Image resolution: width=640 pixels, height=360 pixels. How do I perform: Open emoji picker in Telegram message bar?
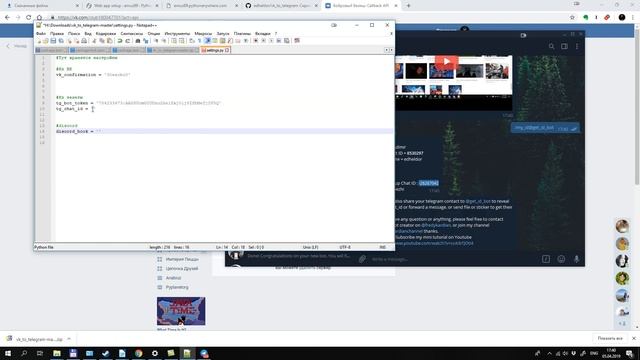coord(561,259)
